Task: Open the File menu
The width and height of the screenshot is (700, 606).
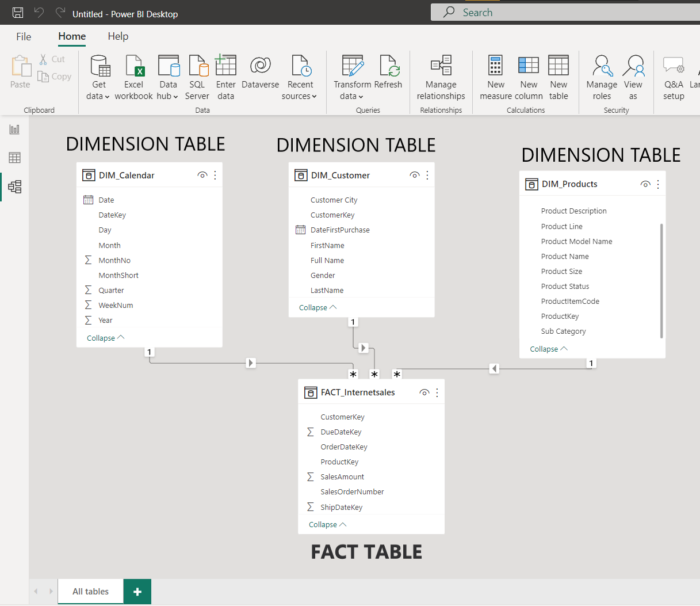Action: pyautogui.click(x=24, y=36)
